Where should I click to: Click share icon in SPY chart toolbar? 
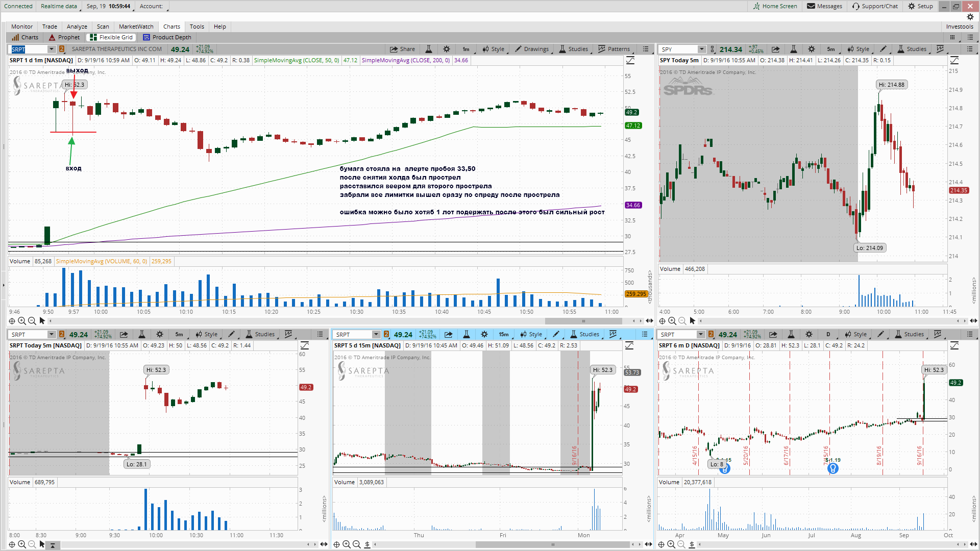tap(776, 49)
